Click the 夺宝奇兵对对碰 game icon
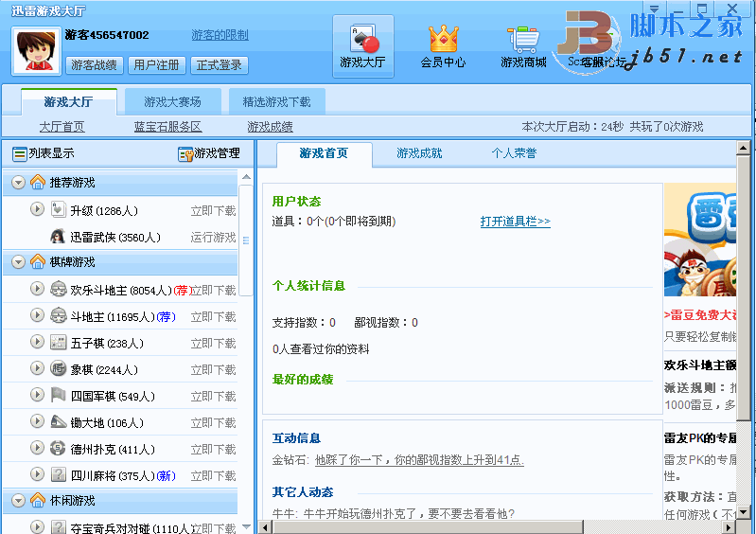Image resolution: width=756 pixels, height=534 pixels. tap(58, 526)
